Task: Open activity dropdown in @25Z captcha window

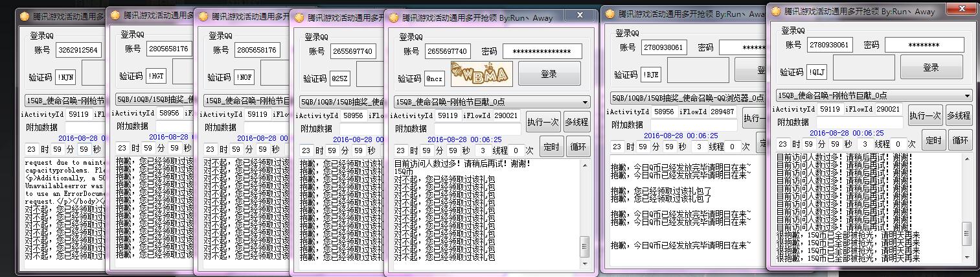Action: coord(341,101)
